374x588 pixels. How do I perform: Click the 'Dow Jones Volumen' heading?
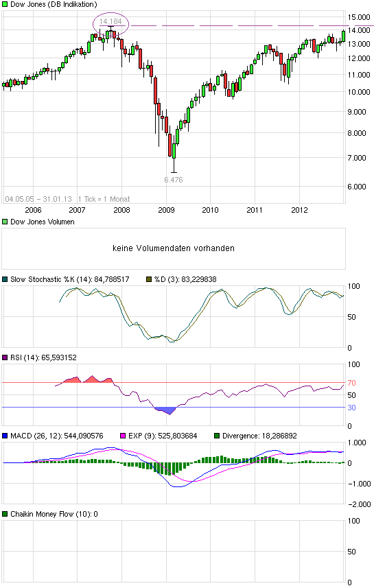click(43, 222)
